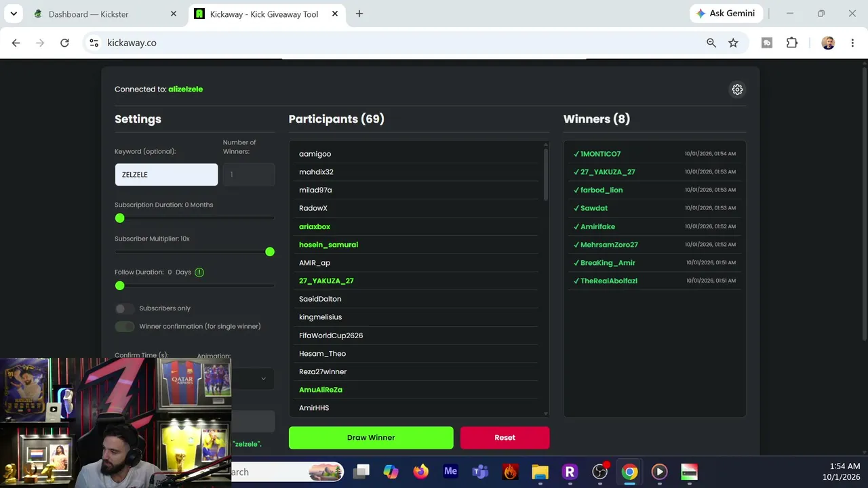Click the Follow Duration info icon

click(x=199, y=272)
